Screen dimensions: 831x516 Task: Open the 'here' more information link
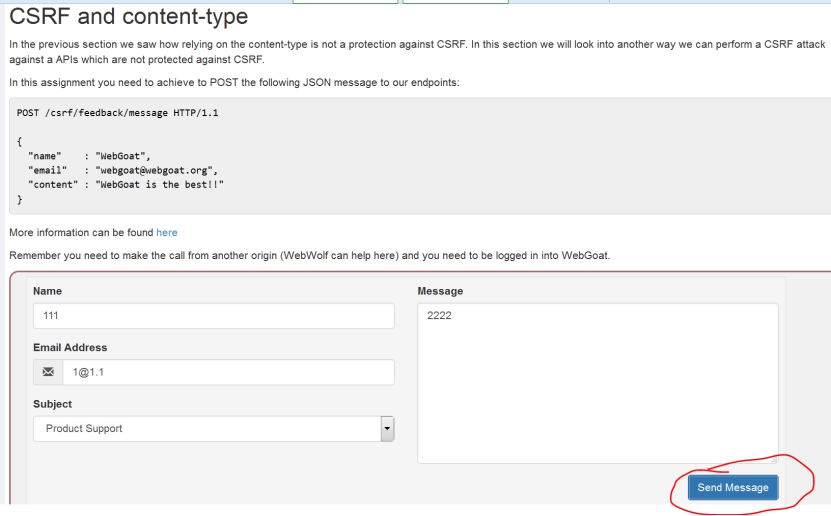pyautogui.click(x=166, y=233)
